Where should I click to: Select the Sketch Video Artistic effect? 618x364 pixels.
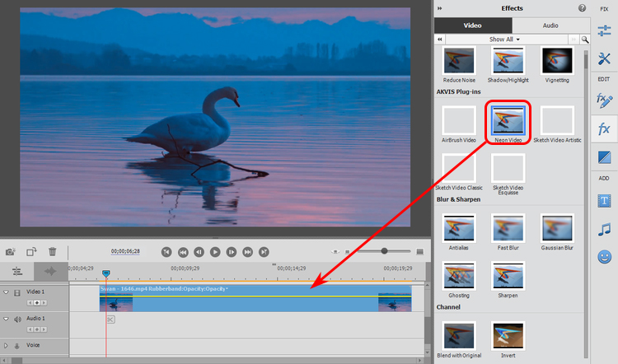tap(557, 122)
